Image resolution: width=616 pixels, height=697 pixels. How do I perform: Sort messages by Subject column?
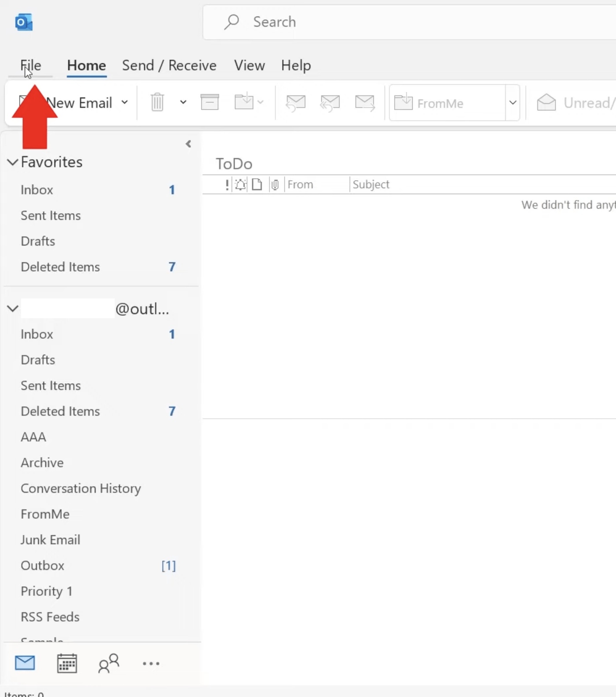371,185
